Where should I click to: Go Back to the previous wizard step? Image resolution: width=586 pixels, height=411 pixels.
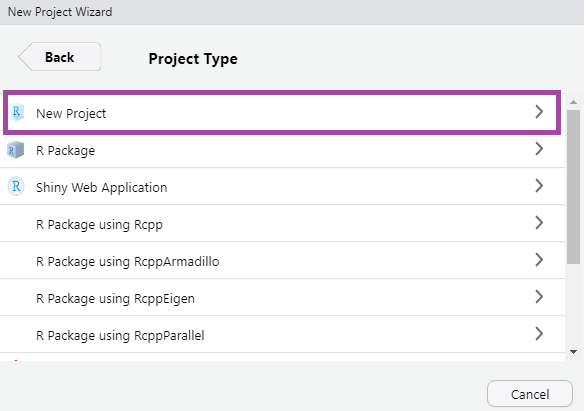tap(59, 57)
